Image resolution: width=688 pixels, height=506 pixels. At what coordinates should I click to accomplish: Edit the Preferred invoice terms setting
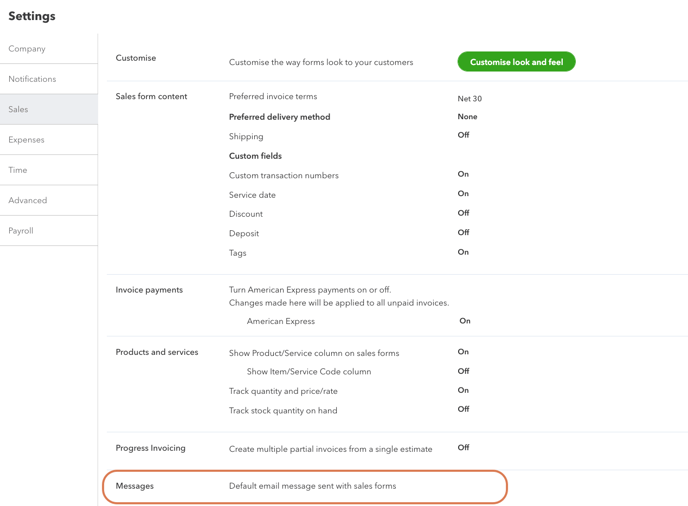355,97
